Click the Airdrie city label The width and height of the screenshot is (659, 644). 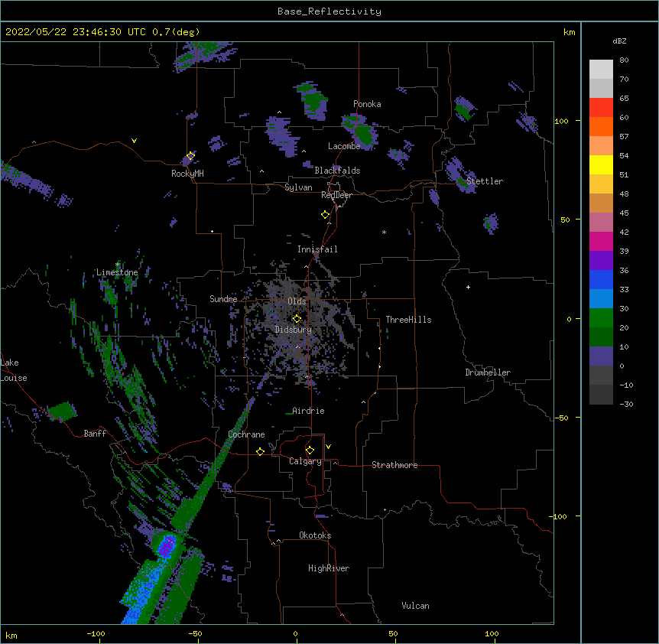(x=308, y=411)
